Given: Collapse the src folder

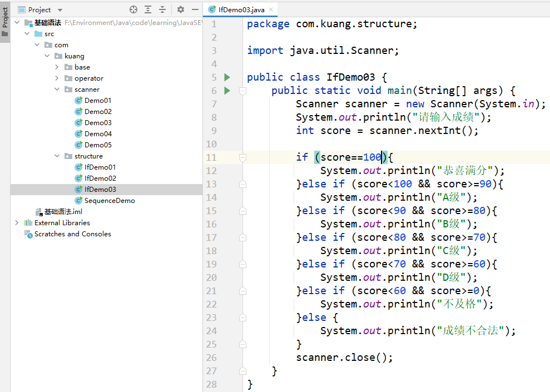Looking at the screenshot, I should click(x=27, y=34).
